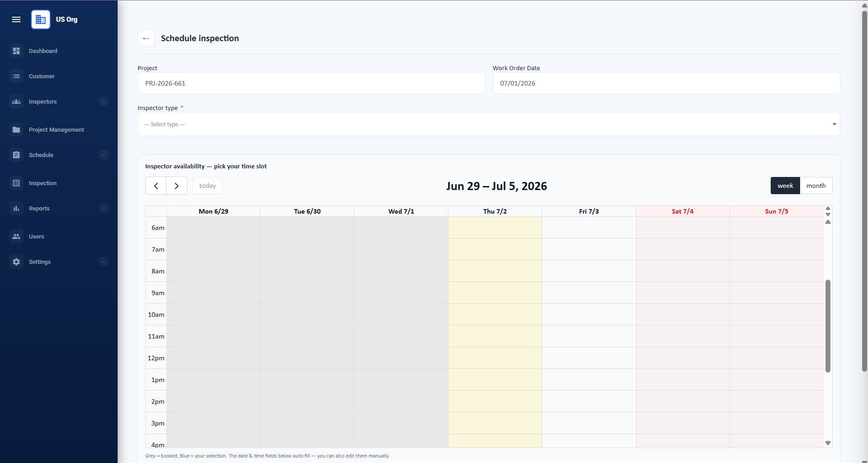This screenshot has width=868, height=463.
Task: Click the today button
Action: 208,186
